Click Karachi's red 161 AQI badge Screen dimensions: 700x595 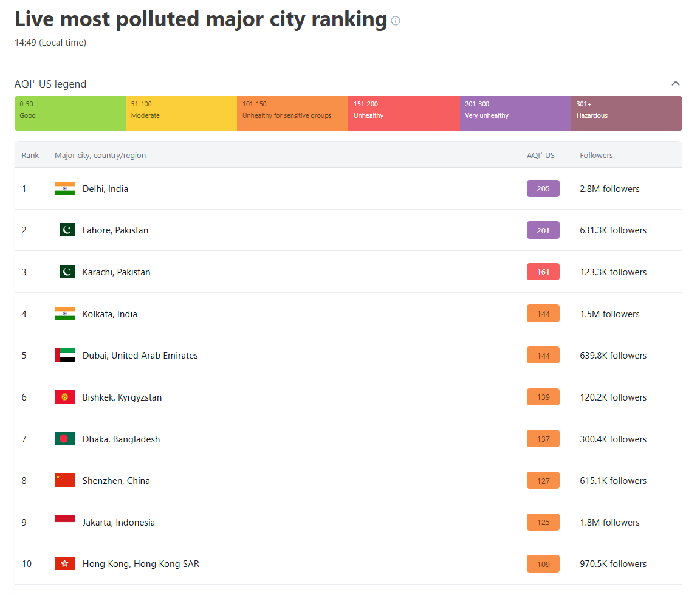(x=543, y=272)
